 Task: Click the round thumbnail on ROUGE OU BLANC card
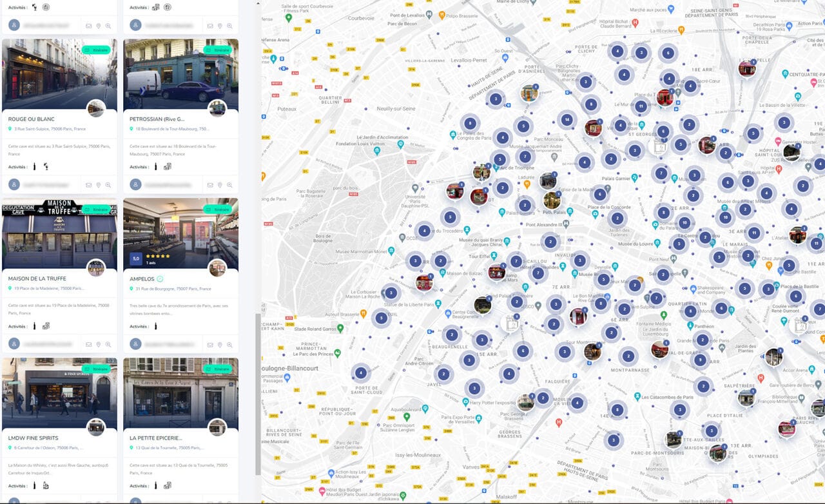(x=96, y=108)
